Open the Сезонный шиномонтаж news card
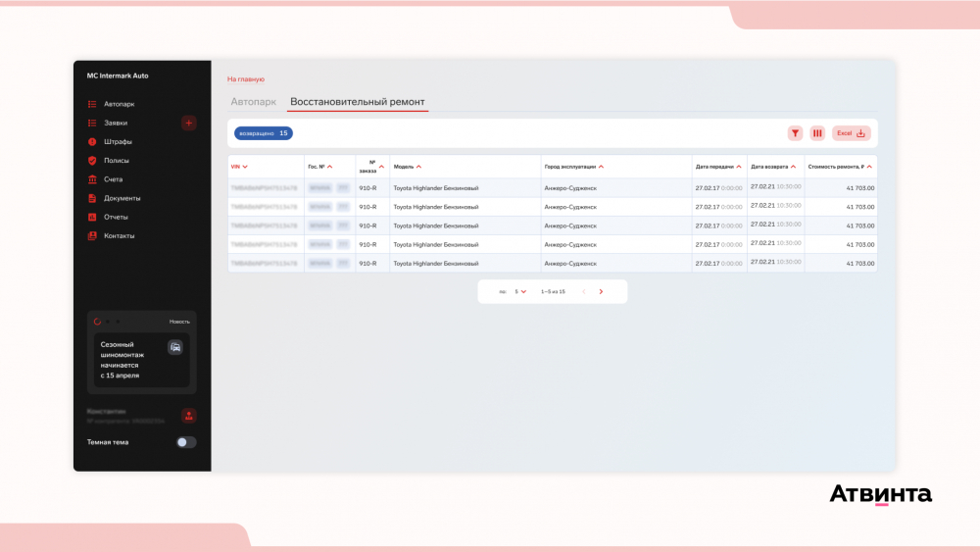The image size is (980, 552). (x=141, y=360)
